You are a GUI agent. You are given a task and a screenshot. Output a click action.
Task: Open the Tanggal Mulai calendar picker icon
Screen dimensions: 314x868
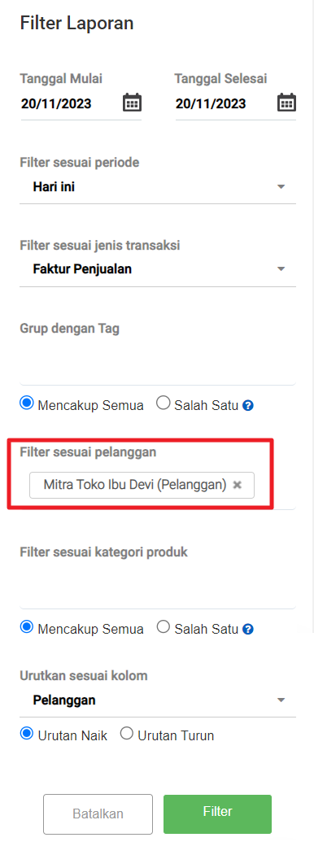coord(132,103)
